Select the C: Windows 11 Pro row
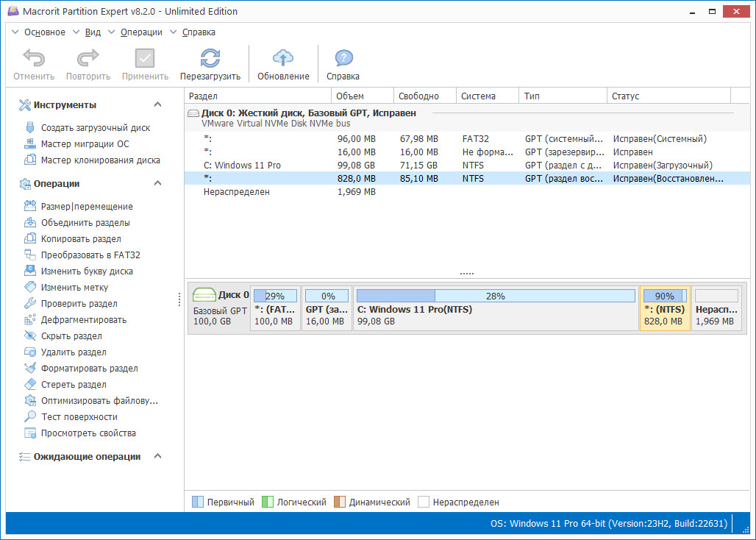756x540 pixels. pyautogui.click(x=468, y=166)
